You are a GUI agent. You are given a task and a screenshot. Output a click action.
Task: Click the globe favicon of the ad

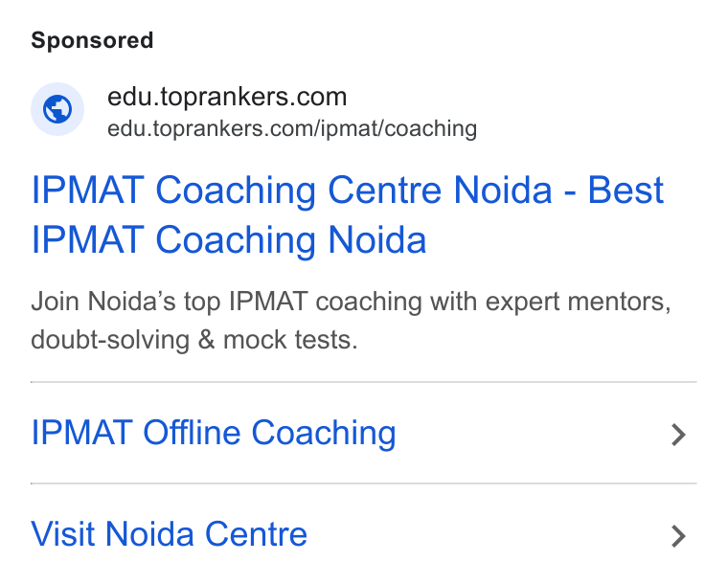tap(57, 109)
